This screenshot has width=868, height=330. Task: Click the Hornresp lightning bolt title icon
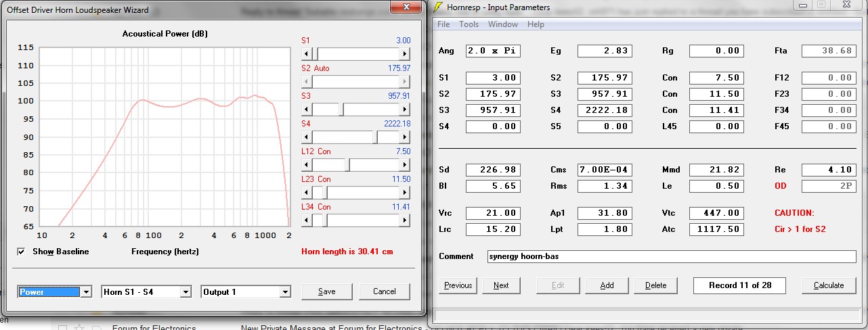click(438, 7)
